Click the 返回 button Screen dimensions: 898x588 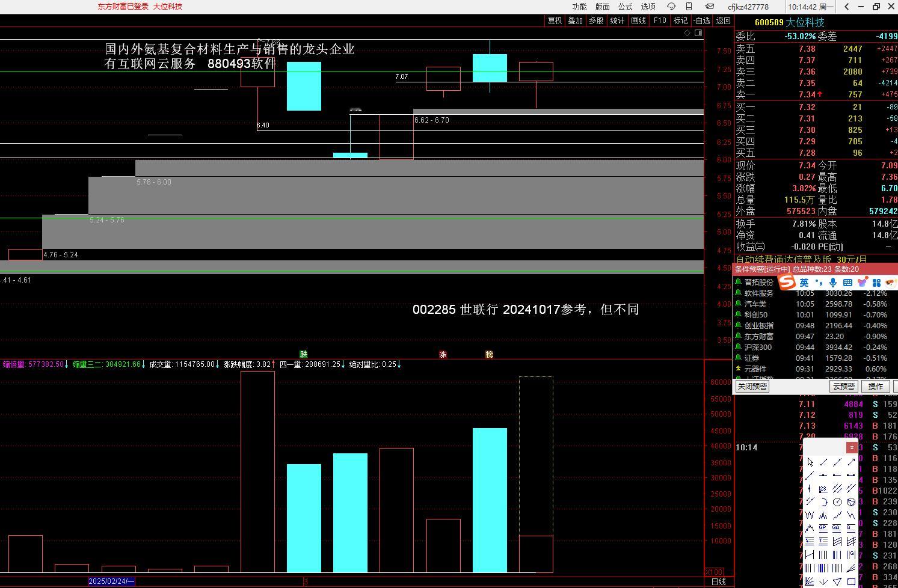tap(724, 20)
